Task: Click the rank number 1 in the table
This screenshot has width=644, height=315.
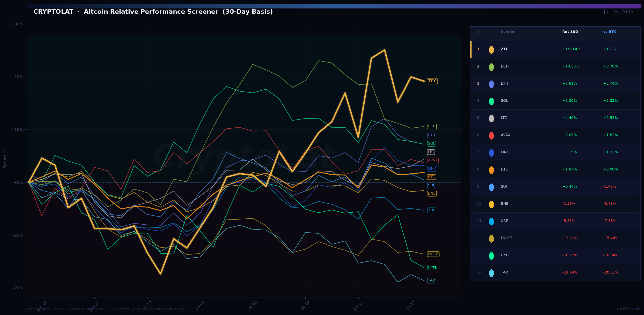Action: pyautogui.click(x=478, y=49)
